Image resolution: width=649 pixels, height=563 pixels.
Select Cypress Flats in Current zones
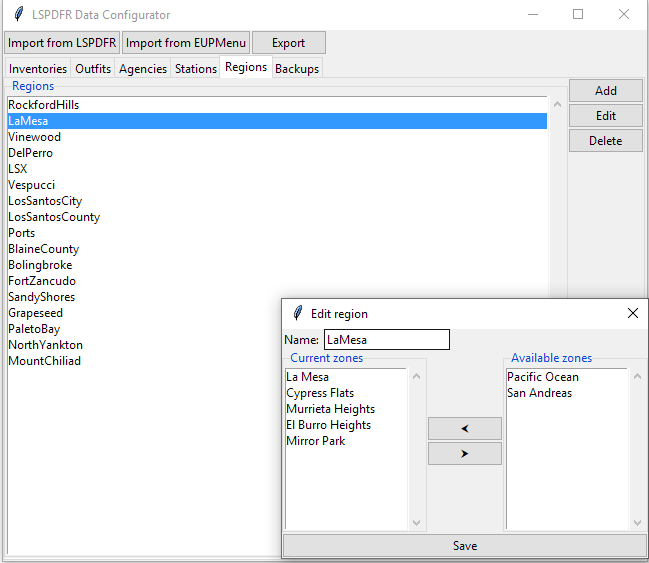(x=320, y=393)
